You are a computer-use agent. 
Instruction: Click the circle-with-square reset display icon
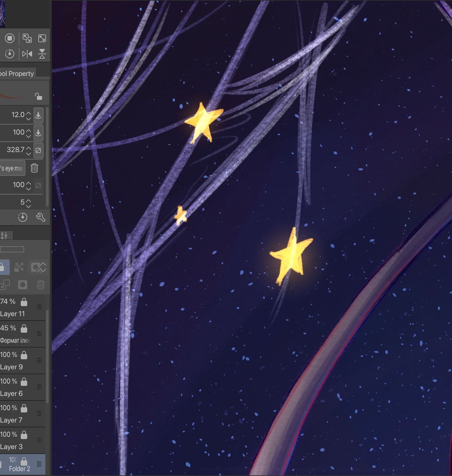click(10, 39)
